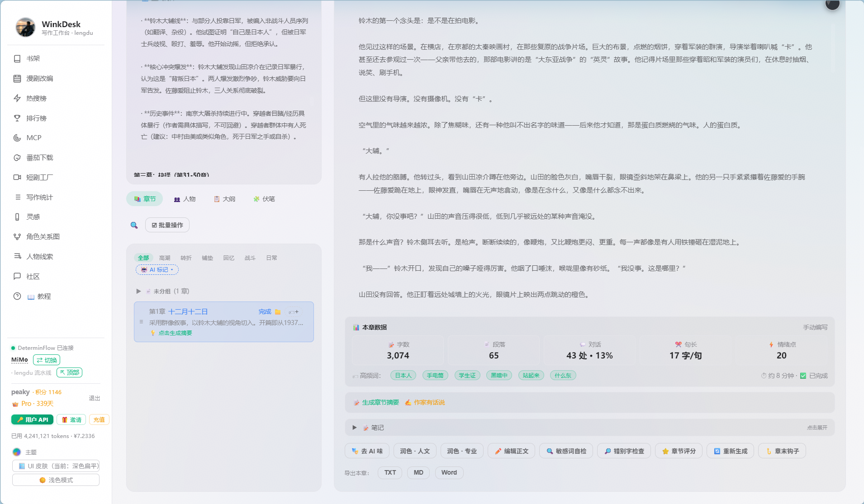Switch to 浅色模式 light mode
This screenshot has height=504, width=864.
pos(56,480)
